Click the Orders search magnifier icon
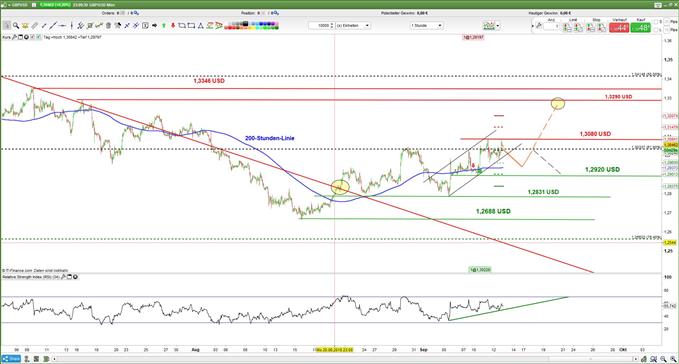 click(x=136, y=13)
